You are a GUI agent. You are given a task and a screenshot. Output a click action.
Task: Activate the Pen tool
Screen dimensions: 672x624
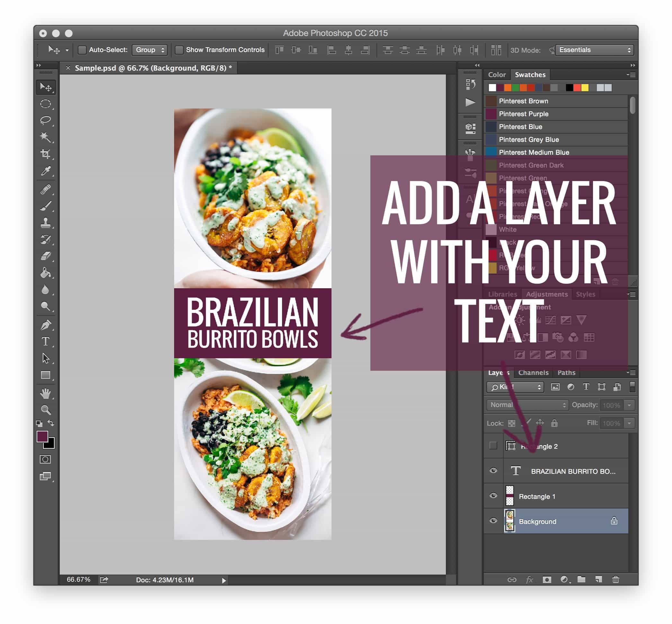coord(45,325)
